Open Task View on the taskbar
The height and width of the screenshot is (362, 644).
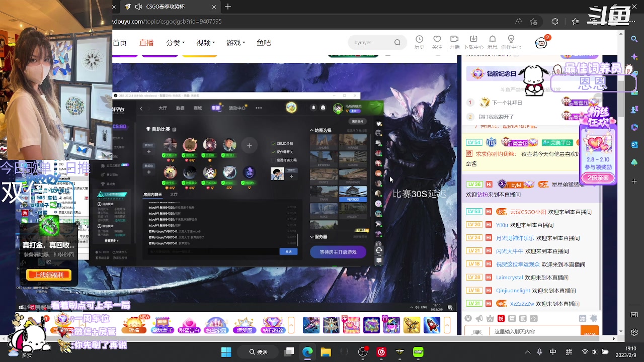289,352
